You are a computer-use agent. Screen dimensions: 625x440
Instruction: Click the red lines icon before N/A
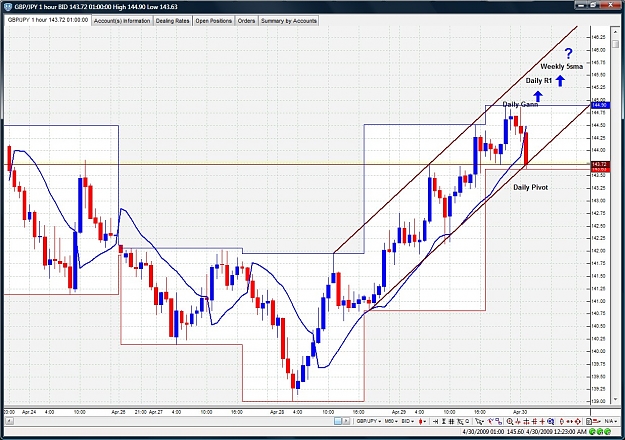[x=597, y=421]
